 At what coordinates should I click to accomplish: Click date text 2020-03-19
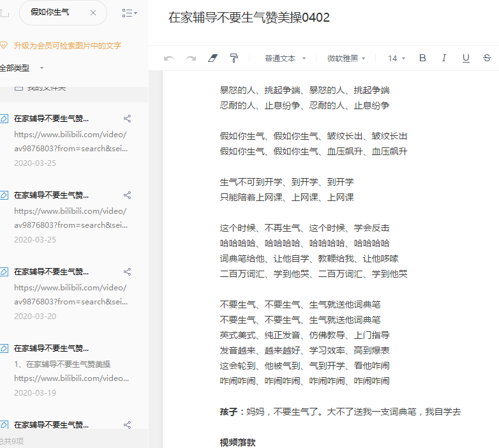(x=35, y=393)
